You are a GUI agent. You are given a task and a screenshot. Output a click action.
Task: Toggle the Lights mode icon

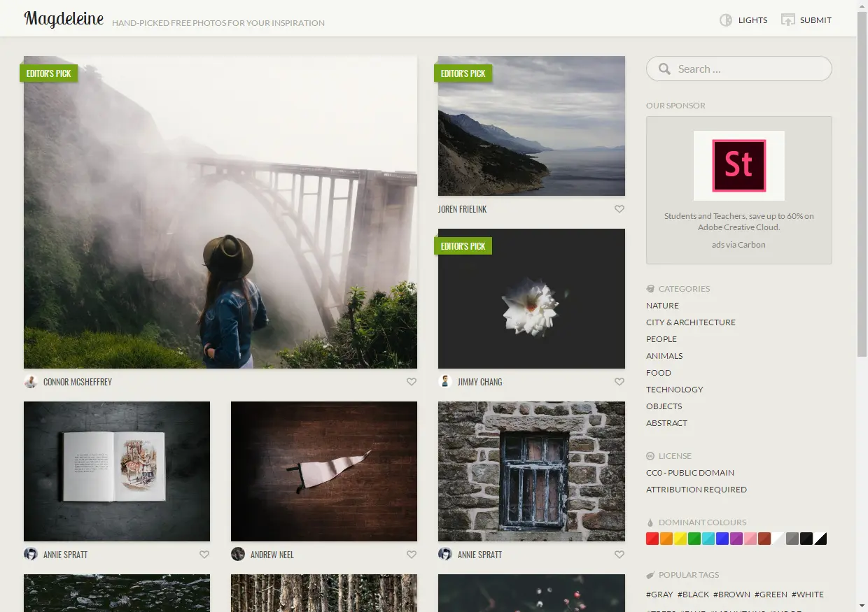pos(726,20)
